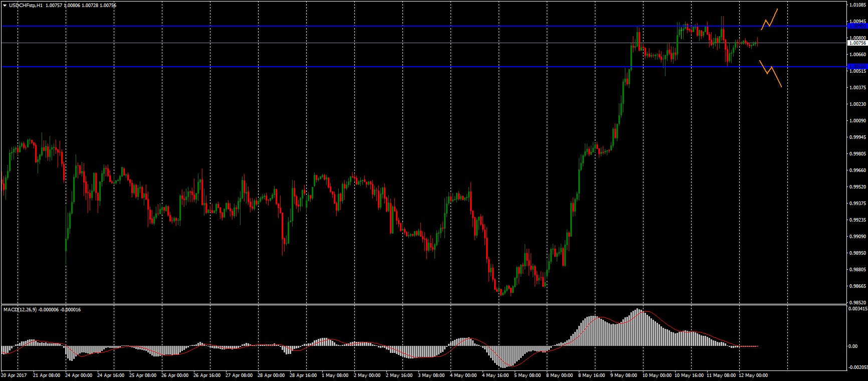Click the 3 May 08:00 time label
868x381 pixels.
click(x=431, y=375)
